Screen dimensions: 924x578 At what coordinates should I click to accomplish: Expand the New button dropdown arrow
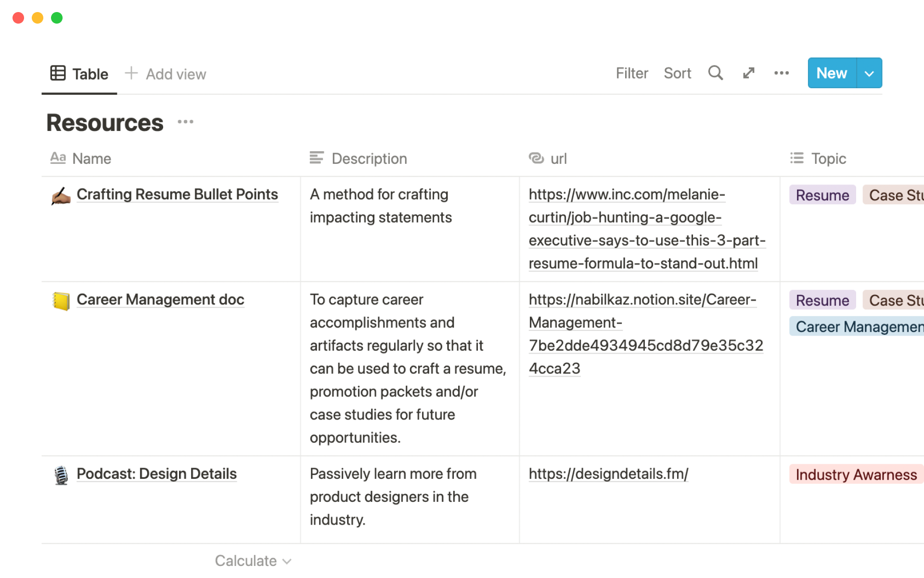[x=869, y=73]
